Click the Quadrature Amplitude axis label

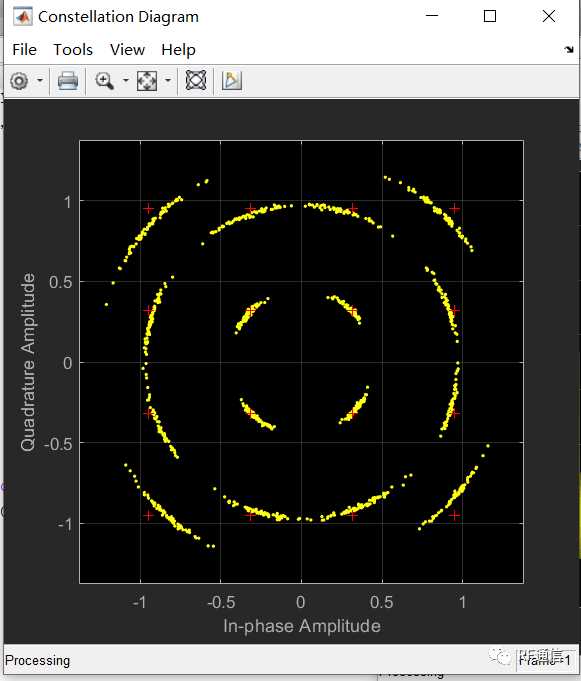28,362
